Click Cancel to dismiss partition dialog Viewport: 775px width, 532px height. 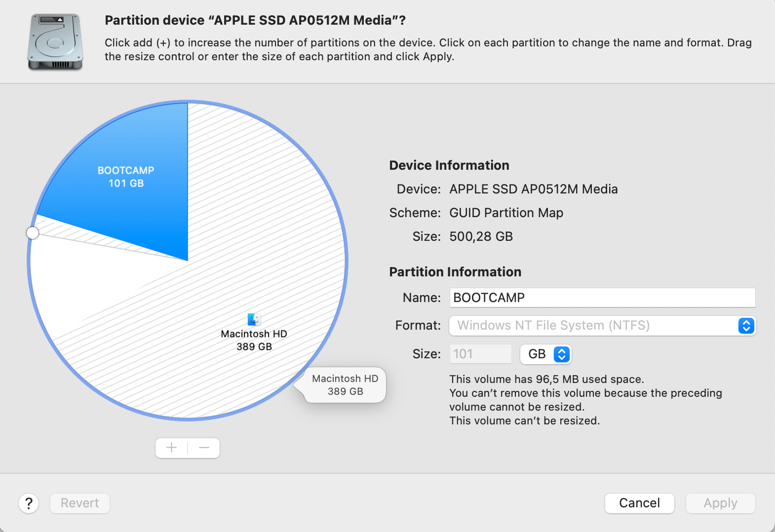(x=640, y=503)
